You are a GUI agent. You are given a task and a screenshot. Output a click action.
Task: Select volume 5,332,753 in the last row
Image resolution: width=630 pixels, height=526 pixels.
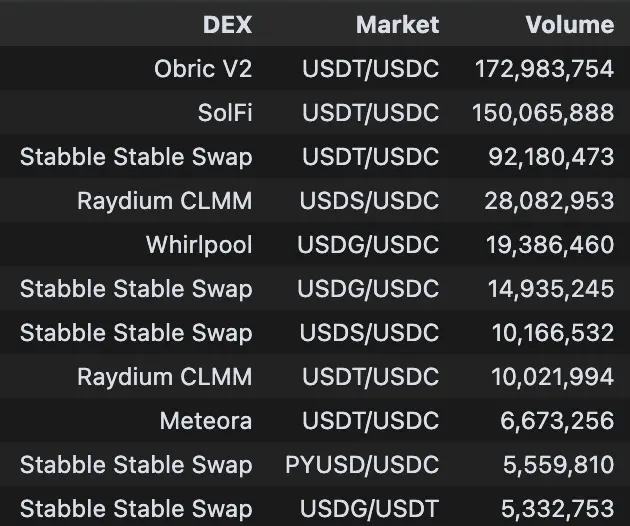click(558, 509)
